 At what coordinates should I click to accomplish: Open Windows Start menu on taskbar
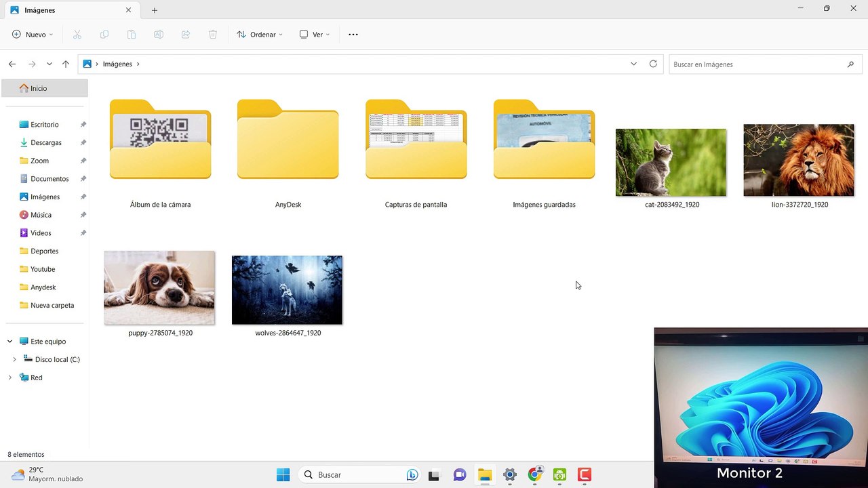coord(283,474)
